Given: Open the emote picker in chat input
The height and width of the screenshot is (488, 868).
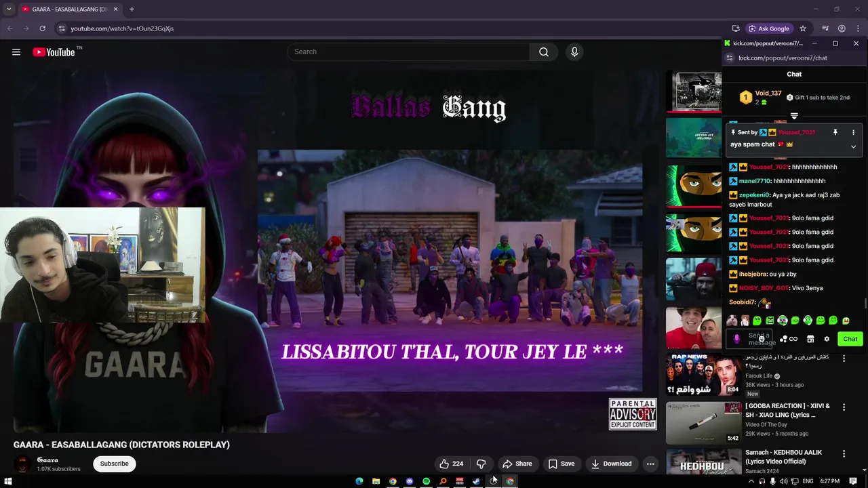Looking at the screenshot, I should [762, 339].
